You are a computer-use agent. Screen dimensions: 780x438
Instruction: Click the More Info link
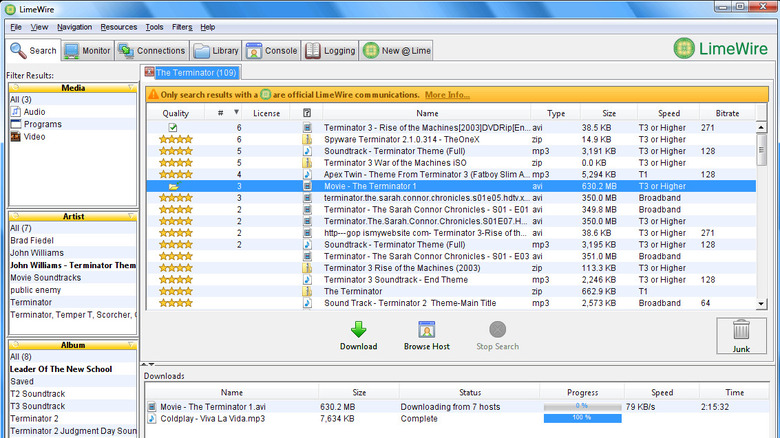446,94
